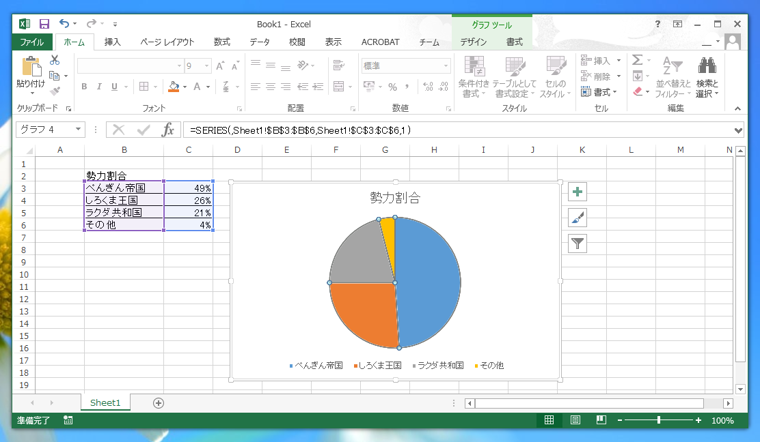Click the Save icon in quick access toolbar
The height and width of the screenshot is (442, 760).
44,24
